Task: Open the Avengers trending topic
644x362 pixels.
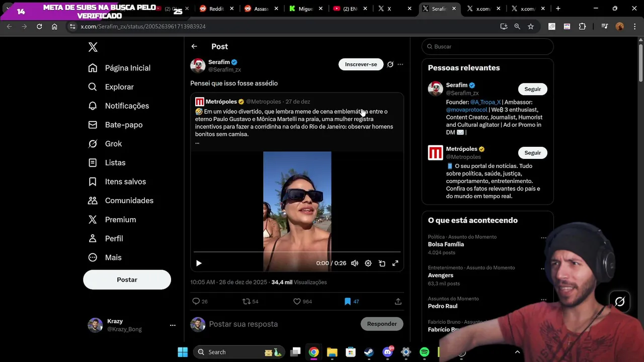Action: [441, 275]
